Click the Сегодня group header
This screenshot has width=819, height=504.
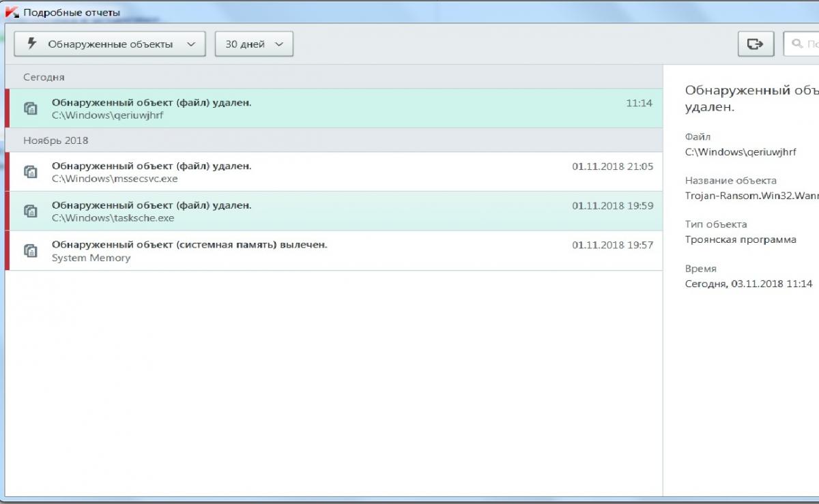(44, 77)
